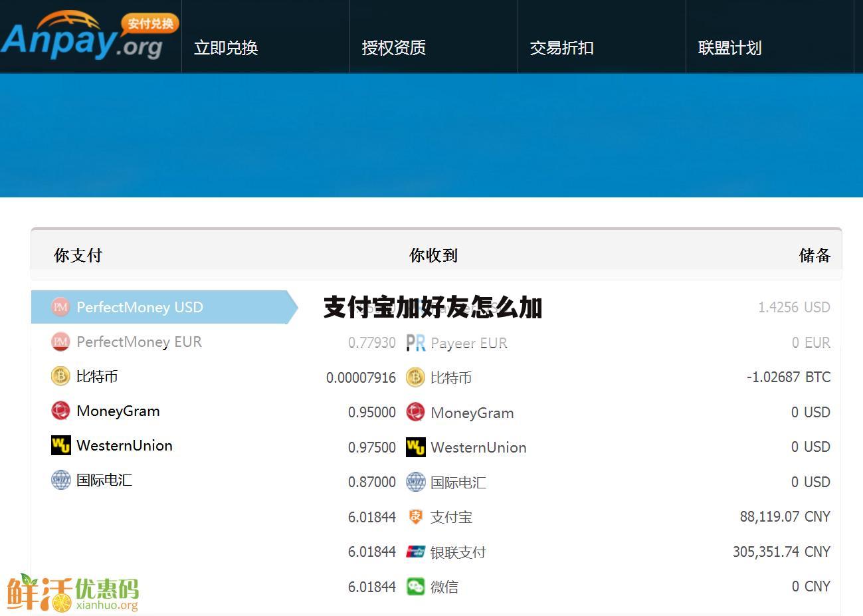Select 比特币 in the receive column

[451, 377]
